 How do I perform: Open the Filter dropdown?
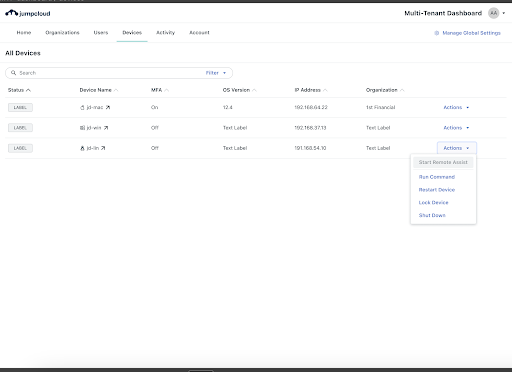(x=216, y=73)
